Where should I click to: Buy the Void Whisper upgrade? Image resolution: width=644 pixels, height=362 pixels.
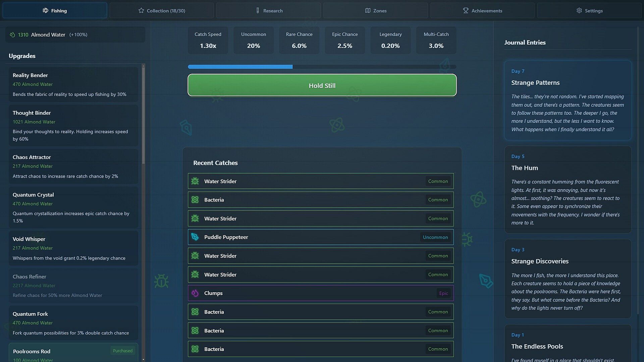point(73,248)
